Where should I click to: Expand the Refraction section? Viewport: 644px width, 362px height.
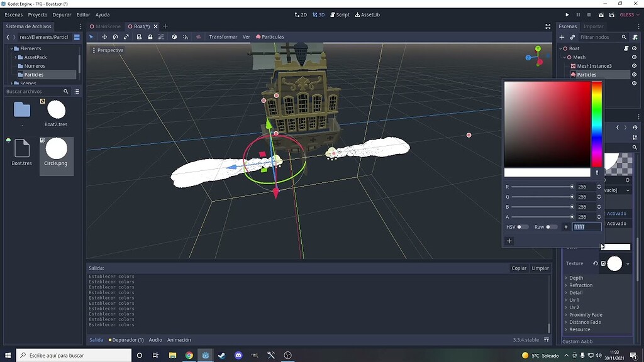tap(580, 285)
